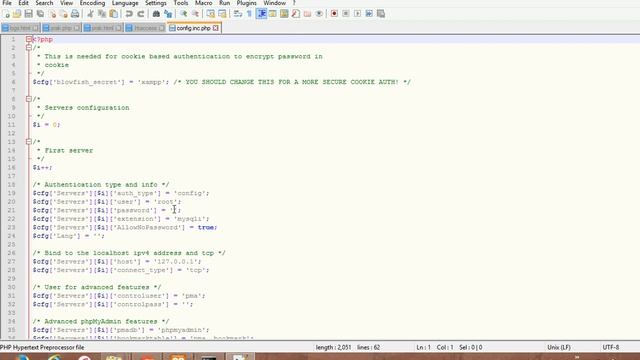Toggle file monitoring eye icon
The width and height of the screenshot is (640, 360).
(x=319, y=14)
